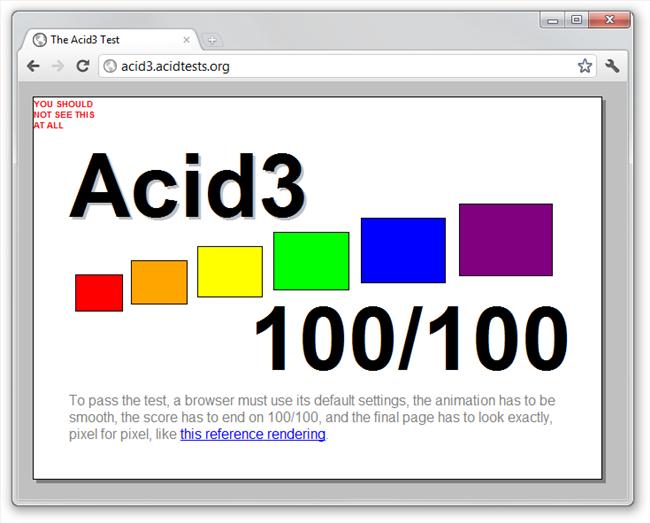
Task: Click the browser Back arrow
Action: click(x=33, y=66)
